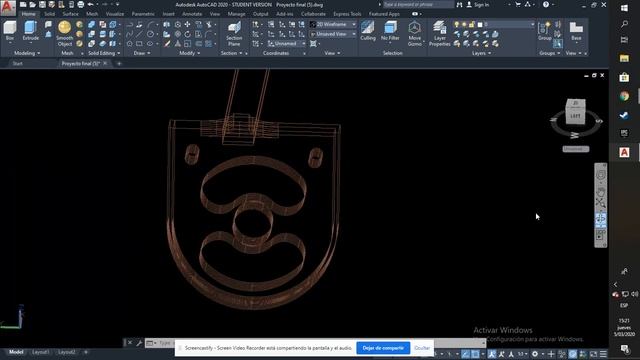Toggle layer freeze sun icon
Viewport: 640px width, 360px height.
click(x=464, y=24)
